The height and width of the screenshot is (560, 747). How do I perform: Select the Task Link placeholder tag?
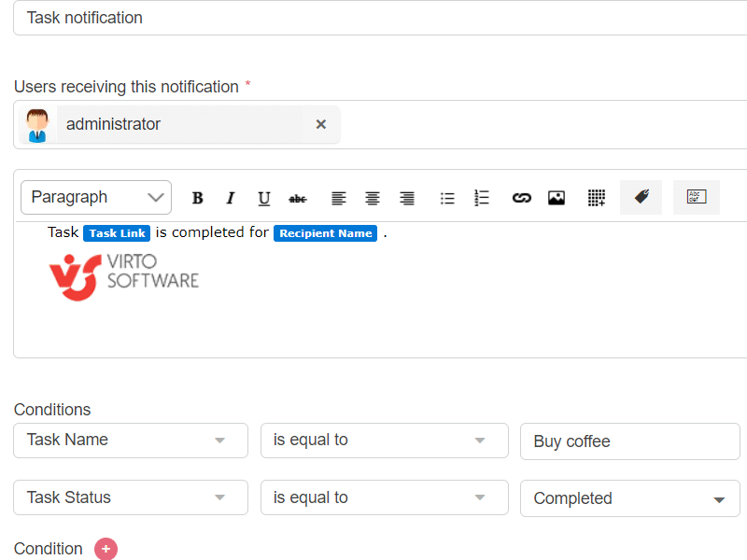(x=117, y=233)
